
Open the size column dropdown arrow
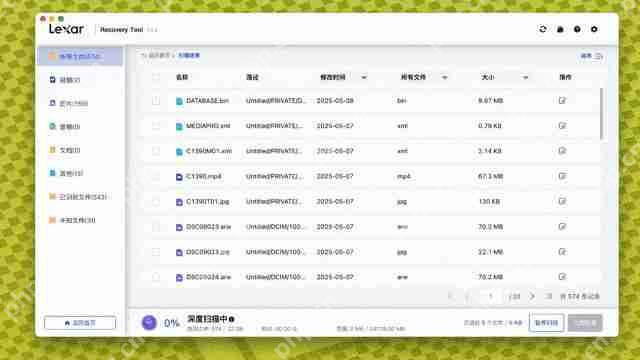(x=525, y=77)
